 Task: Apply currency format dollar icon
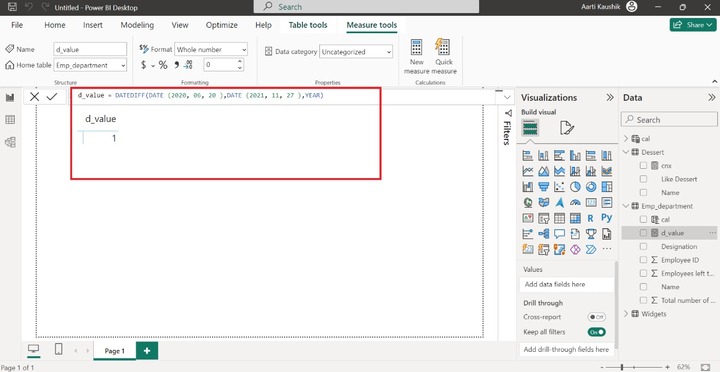coord(143,65)
